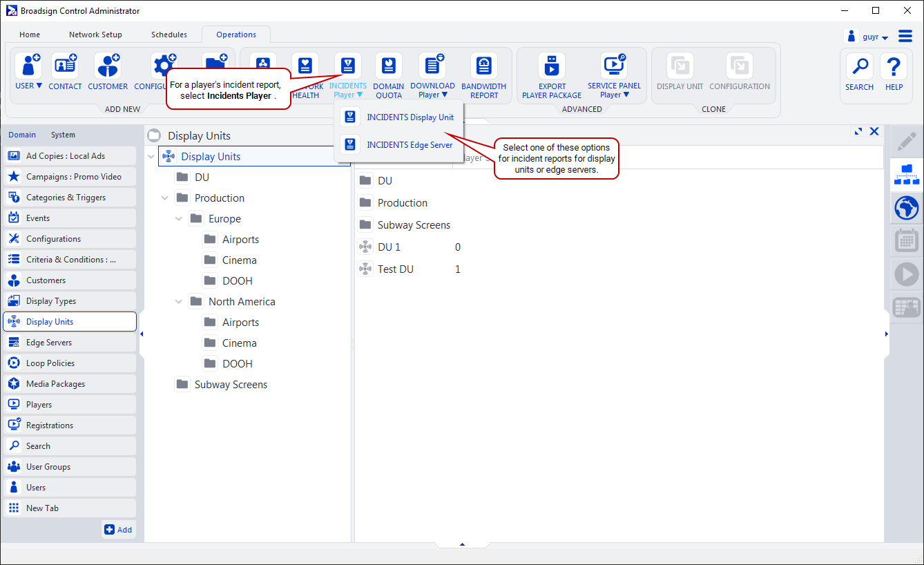Collapse the Production folder in tree
The height and width of the screenshot is (565, 924).
[165, 198]
